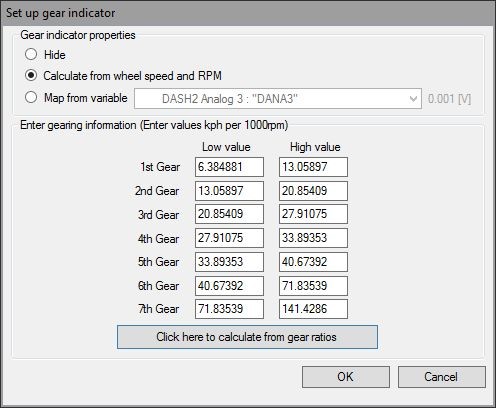Click here to calculate from gear ratios
This screenshot has height=408, width=496.
(247, 337)
